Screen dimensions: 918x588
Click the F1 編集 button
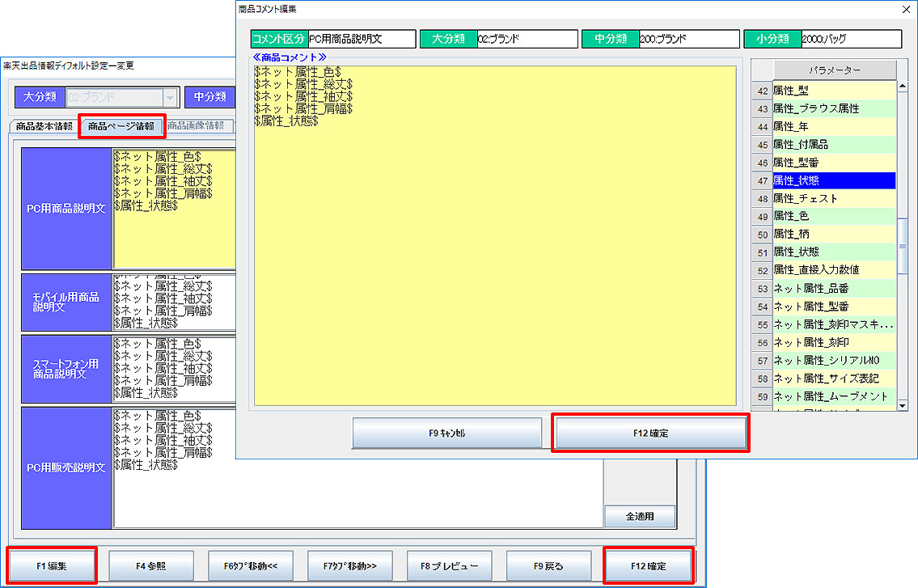pos(52,565)
